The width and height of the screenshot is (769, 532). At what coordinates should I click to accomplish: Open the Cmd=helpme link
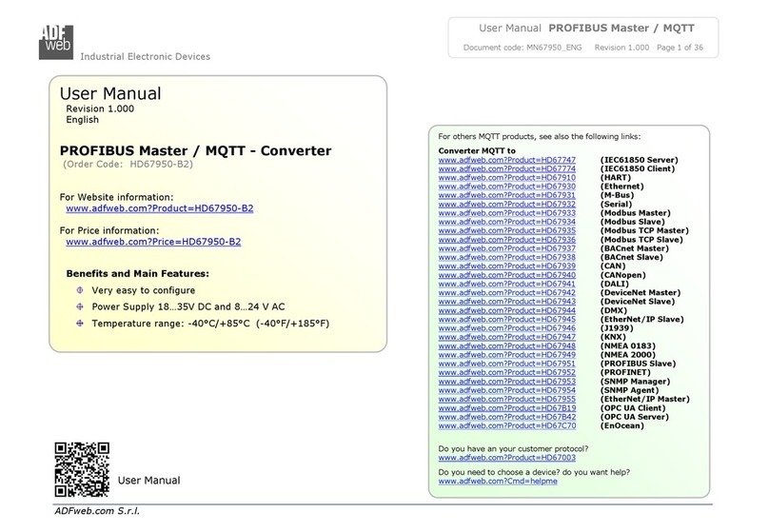tap(498, 481)
